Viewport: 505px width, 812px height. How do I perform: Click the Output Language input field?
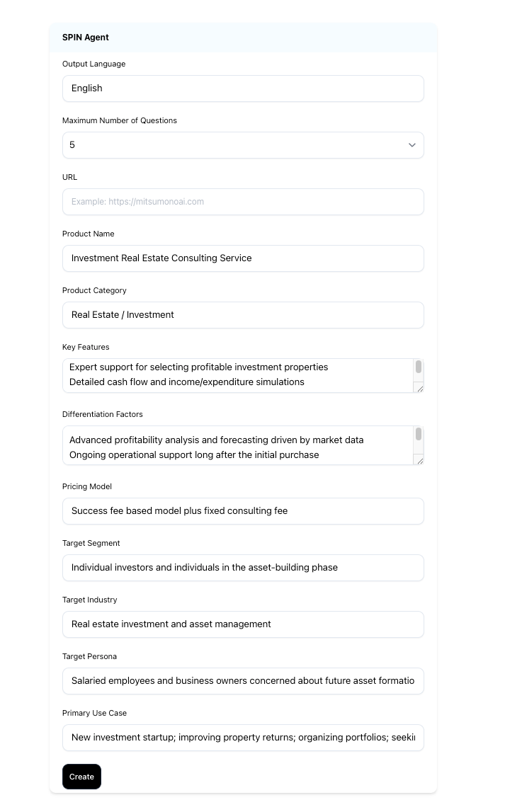(243, 88)
